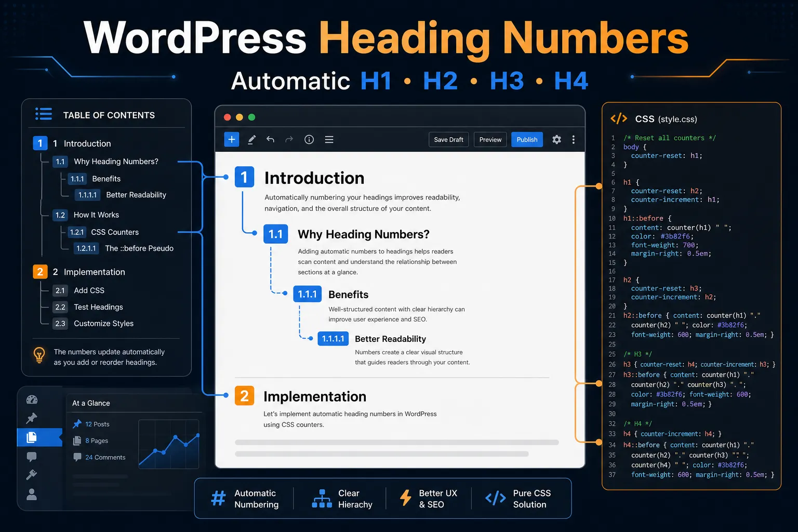Open the document info details icon
798x532 pixels.
pos(309,139)
